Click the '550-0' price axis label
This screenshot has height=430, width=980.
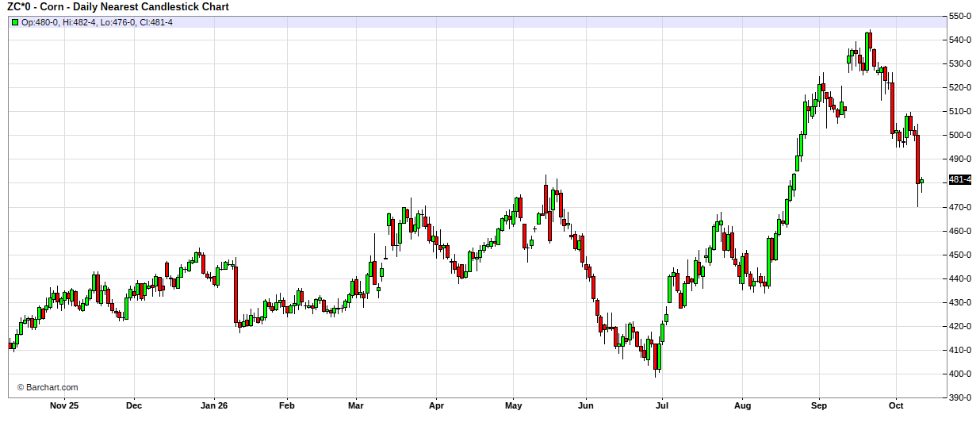pyautogui.click(x=961, y=16)
